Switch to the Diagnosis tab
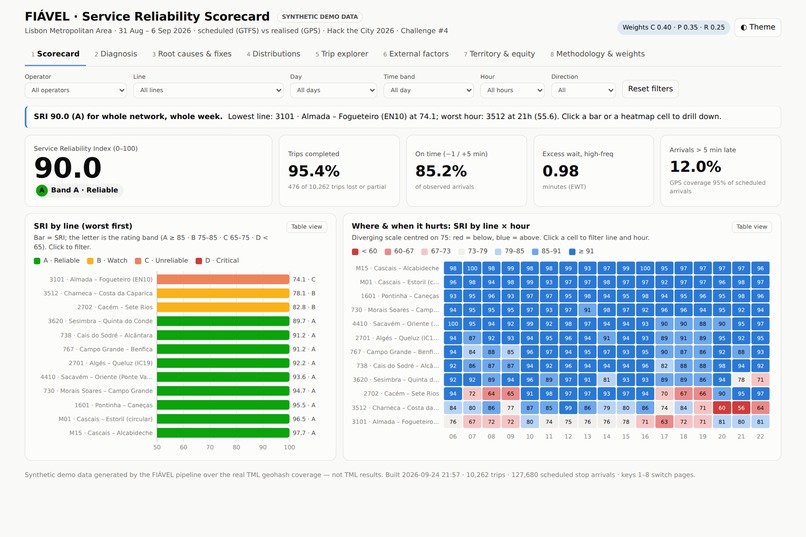Image resolution: width=806 pixels, height=537 pixels. point(116,54)
